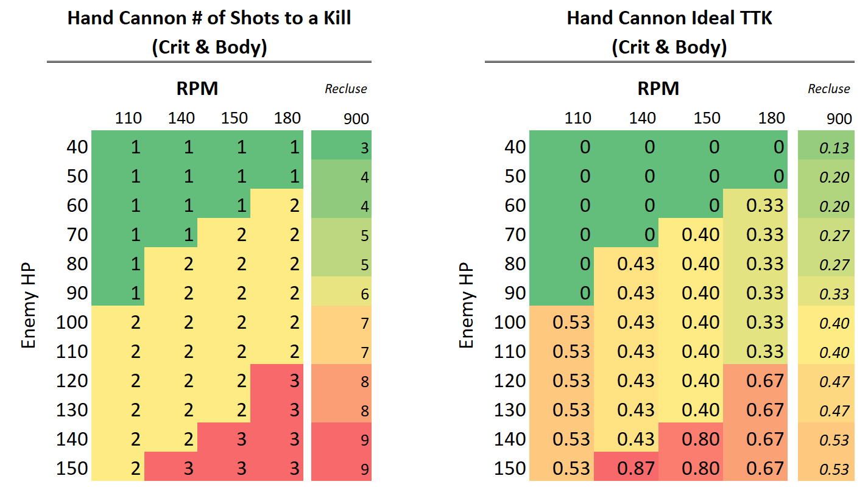Click the Recluse label above the shots-to-kill table
This screenshot has width=868, height=487.
tap(345, 89)
